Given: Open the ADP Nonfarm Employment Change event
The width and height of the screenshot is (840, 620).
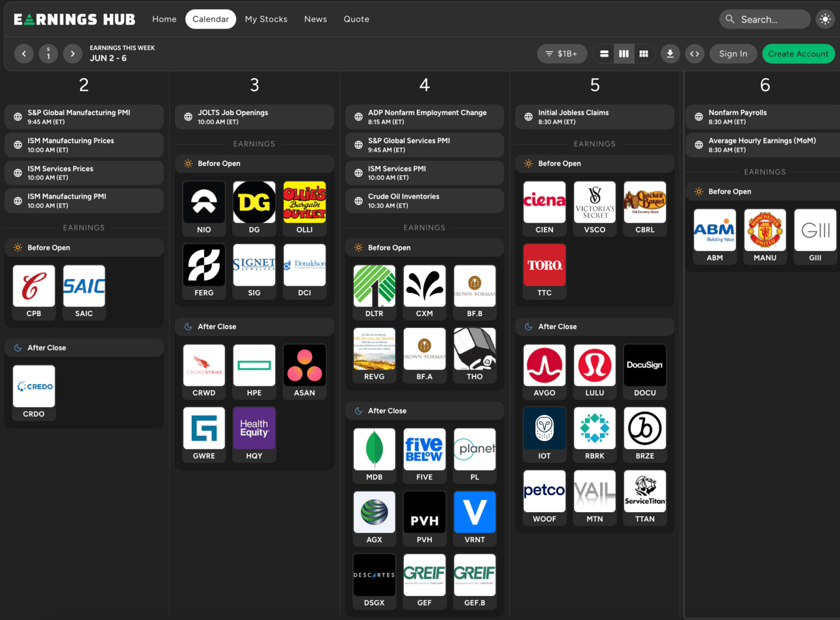Looking at the screenshot, I should coord(425,117).
